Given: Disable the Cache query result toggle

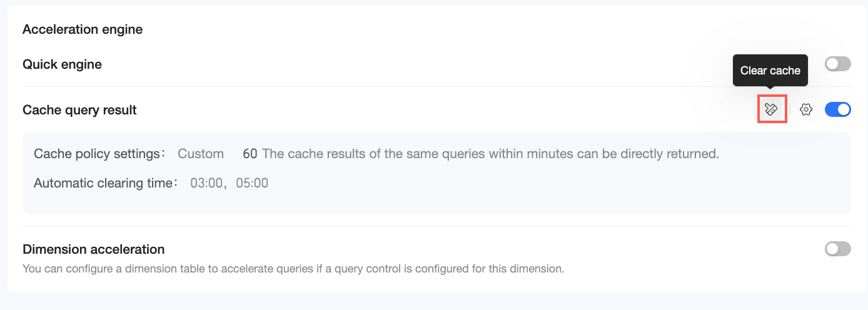Looking at the screenshot, I should click(x=837, y=110).
